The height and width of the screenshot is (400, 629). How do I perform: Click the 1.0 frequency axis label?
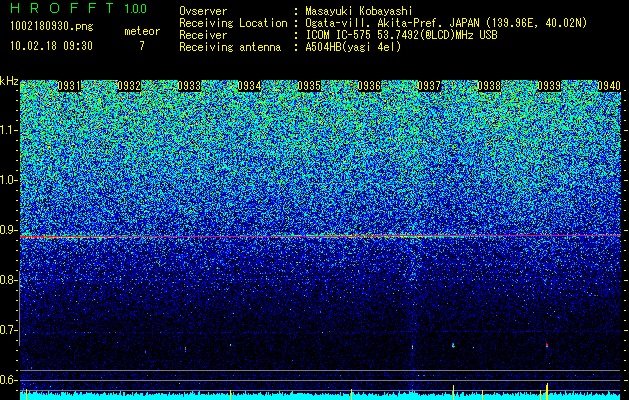coord(8,180)
